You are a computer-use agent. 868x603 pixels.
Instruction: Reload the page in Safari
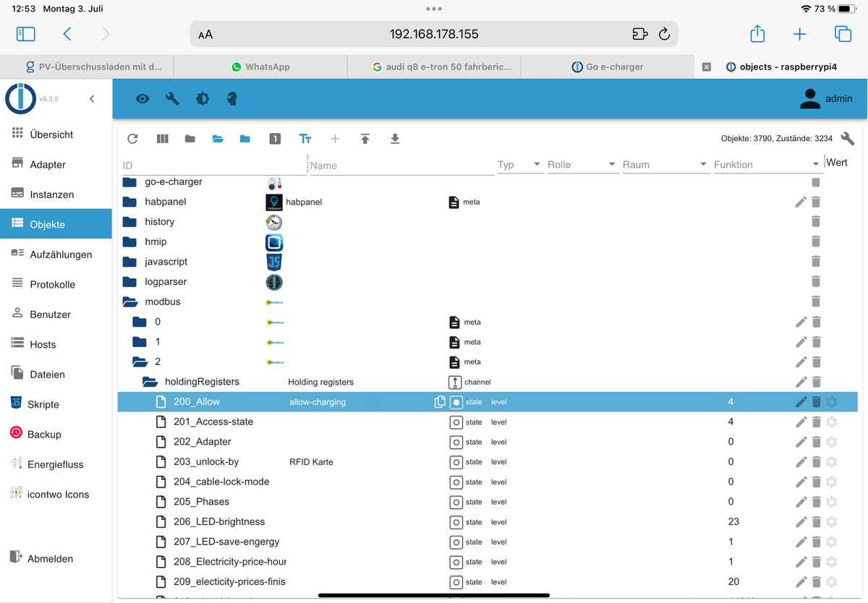pos(664,34)
